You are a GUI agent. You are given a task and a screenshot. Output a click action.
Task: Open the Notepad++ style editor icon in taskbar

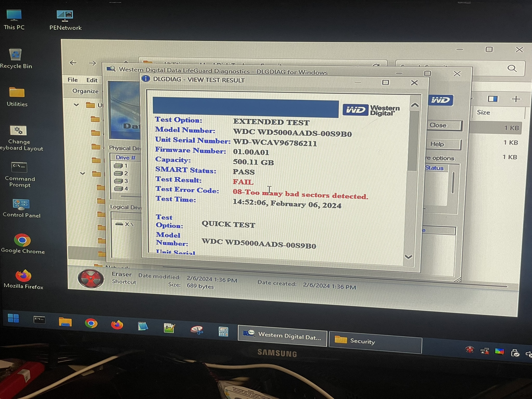pyautogui.click(x=169, y=328)
